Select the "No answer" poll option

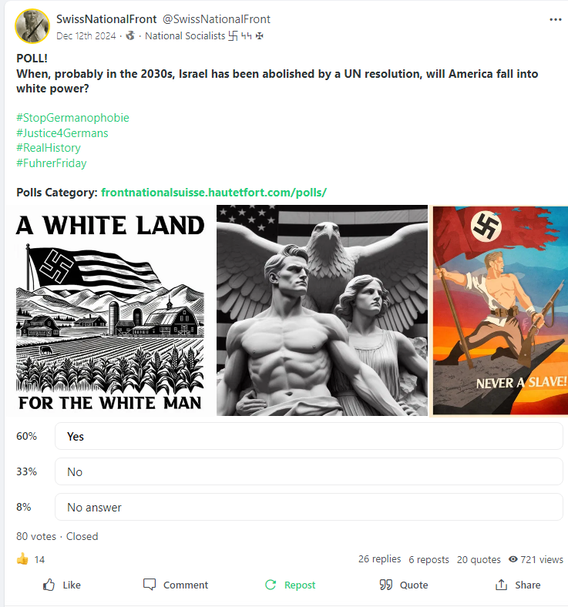click(x=309, y=507)
